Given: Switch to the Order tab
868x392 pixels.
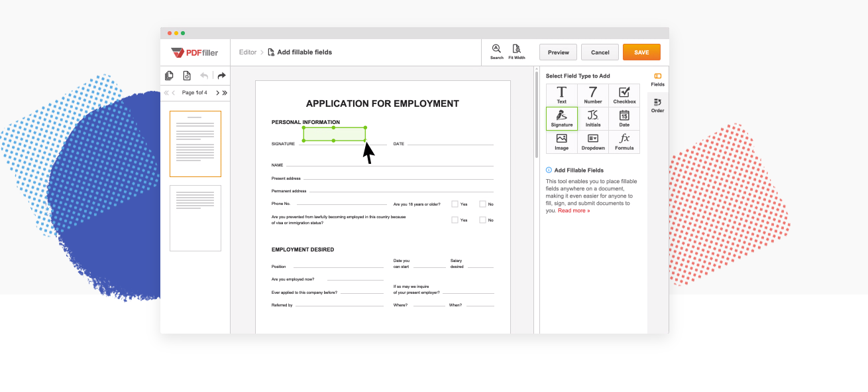Looking at the screenshot, I should click(x=657, y=105).
